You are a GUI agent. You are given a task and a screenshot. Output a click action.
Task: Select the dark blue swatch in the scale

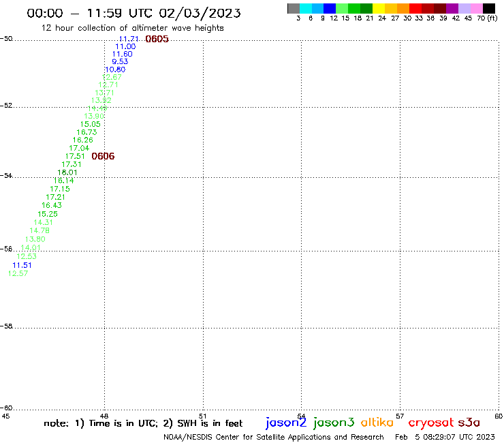click(x=330, y=8)
